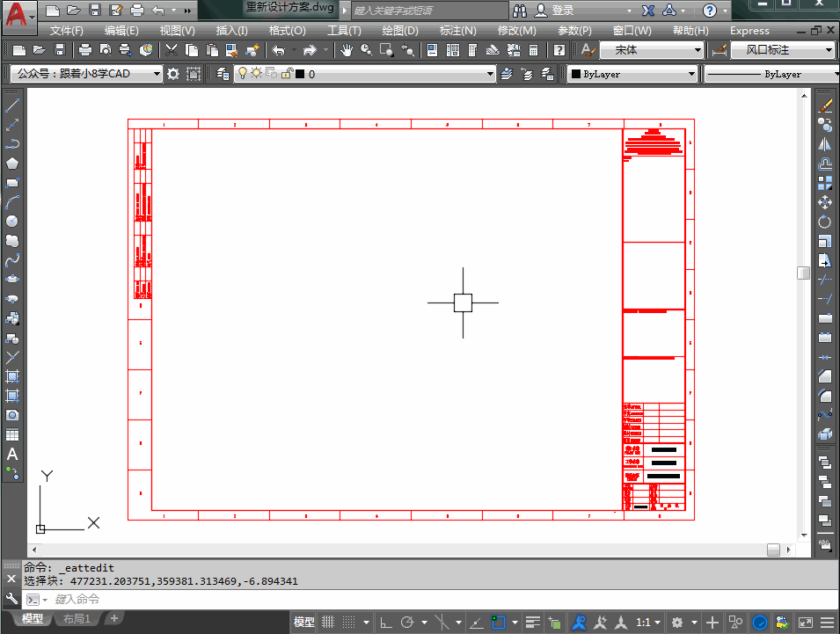This screenshot has width=840, height=634.
Task: Insert a Table from draw toolbar
Action: 11,434
